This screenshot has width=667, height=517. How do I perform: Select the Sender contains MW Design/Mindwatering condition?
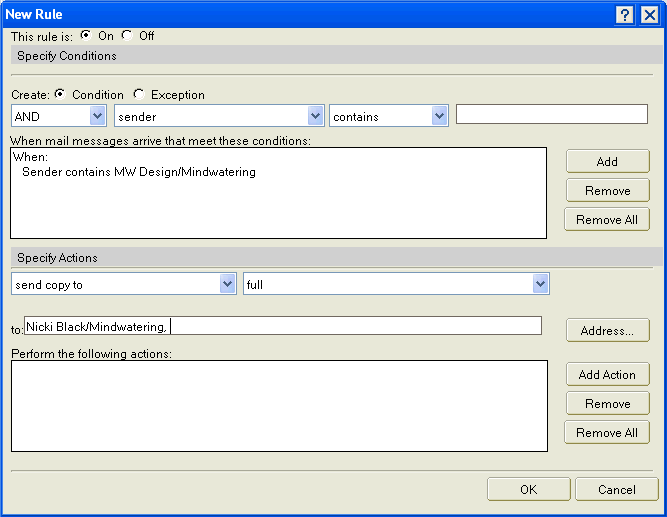click(138, 172)
